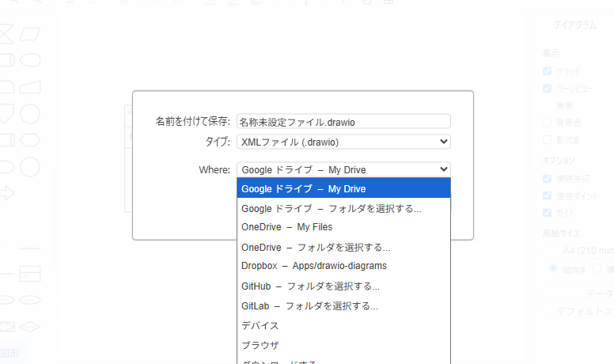Choose the diamond shape in the palette
Screen dimensions: 614x364
coord(30,327)
